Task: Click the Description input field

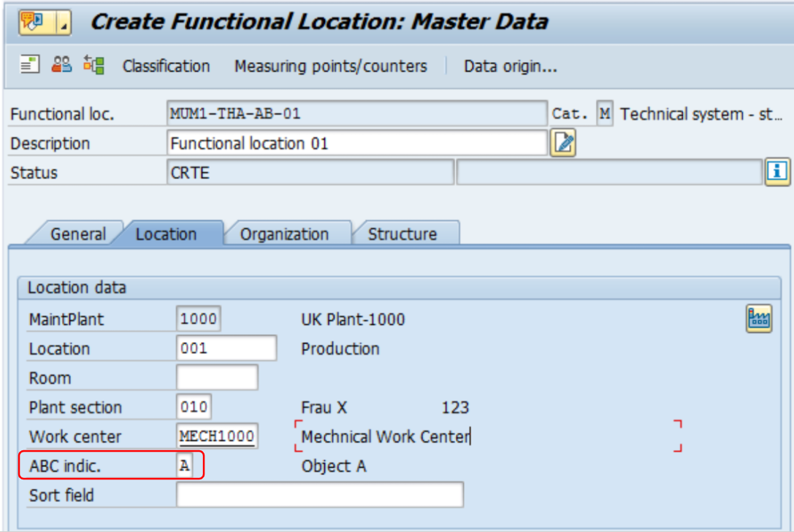Action: point(357,143)
